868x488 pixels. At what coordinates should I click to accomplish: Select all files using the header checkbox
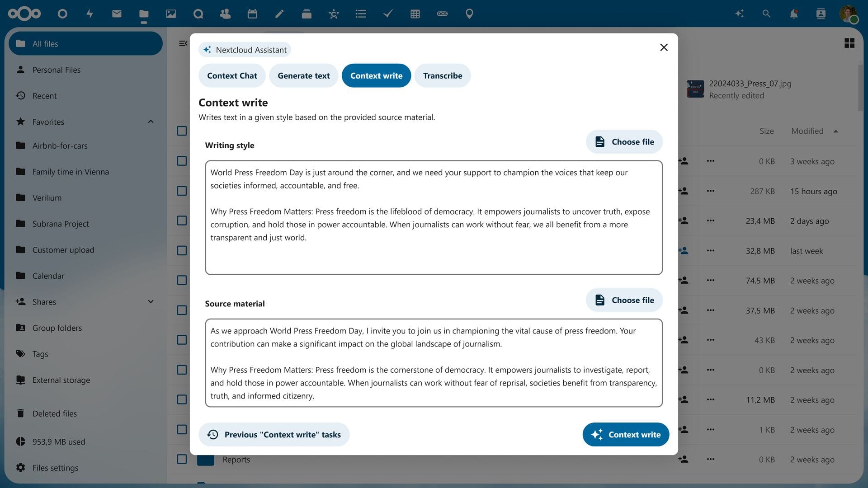point(182,131)
